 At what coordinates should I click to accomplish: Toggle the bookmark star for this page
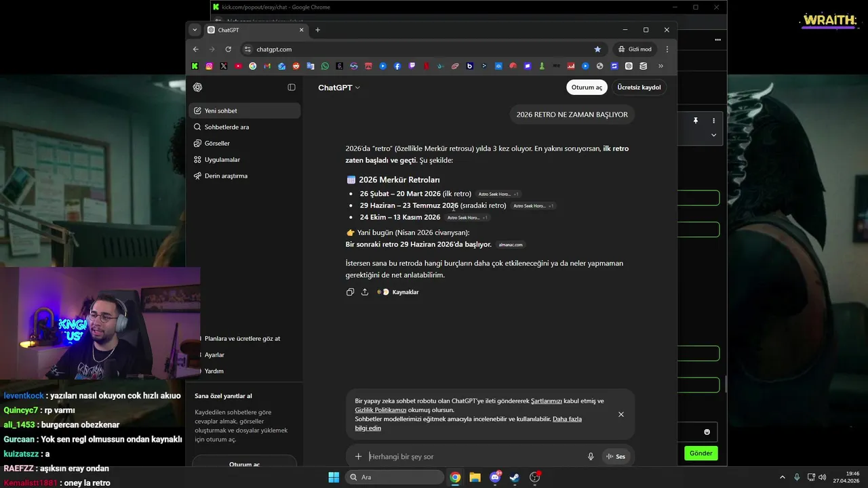pyautogui.click(x=597, y=49)
